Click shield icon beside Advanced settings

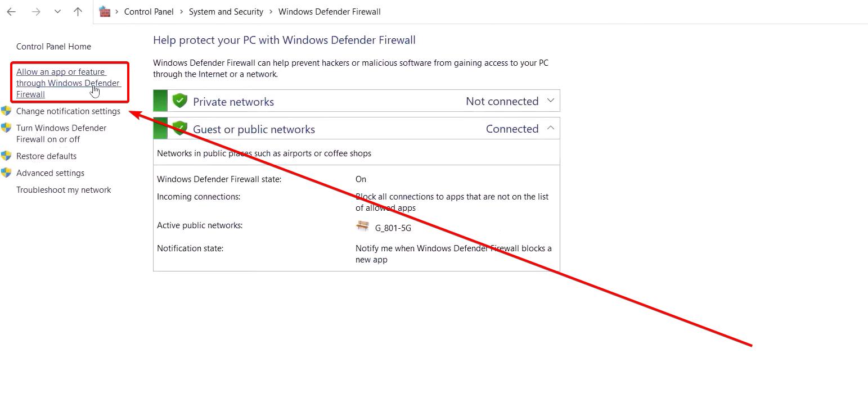(x=6, y=173)
